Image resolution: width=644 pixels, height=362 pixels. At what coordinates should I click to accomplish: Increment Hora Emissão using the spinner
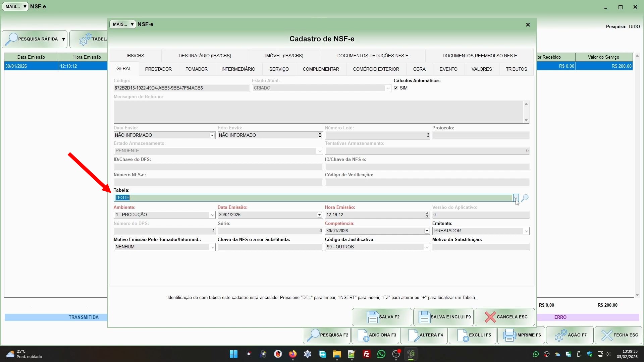(427, 213)
